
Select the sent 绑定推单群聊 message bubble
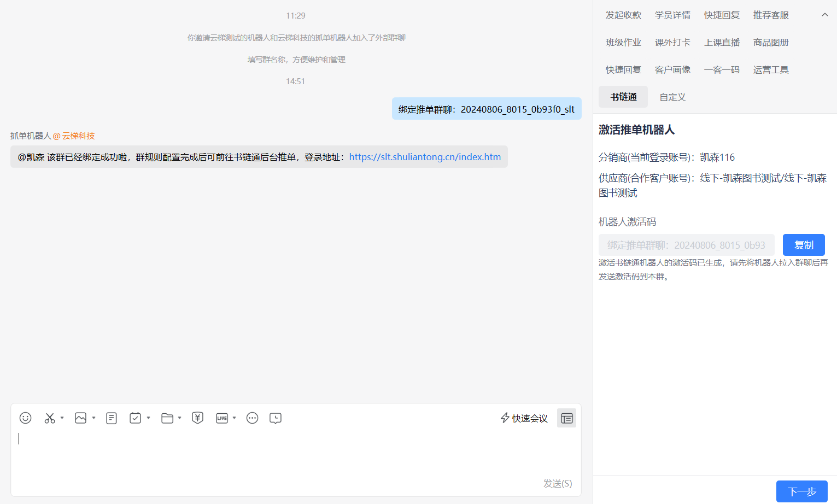487,109
